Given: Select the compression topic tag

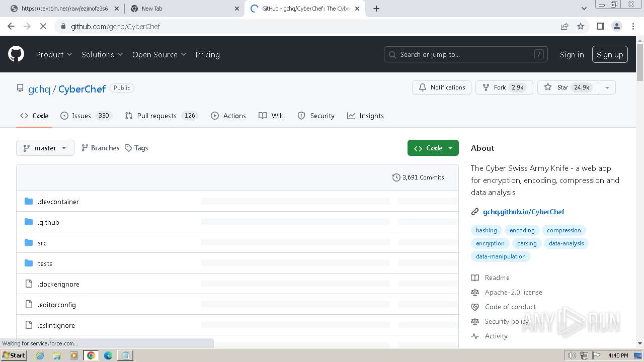Looking at the screenshot, I should pos(564,230).
